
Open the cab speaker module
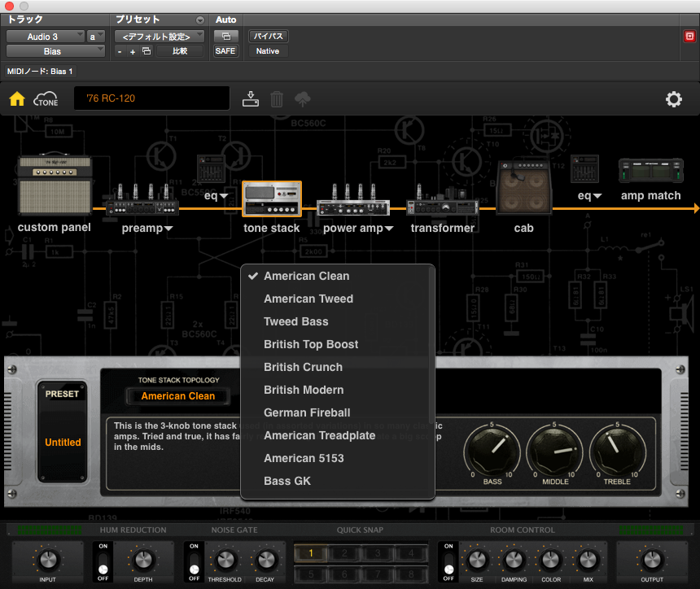pyautogui.click(x=524, y=188)
